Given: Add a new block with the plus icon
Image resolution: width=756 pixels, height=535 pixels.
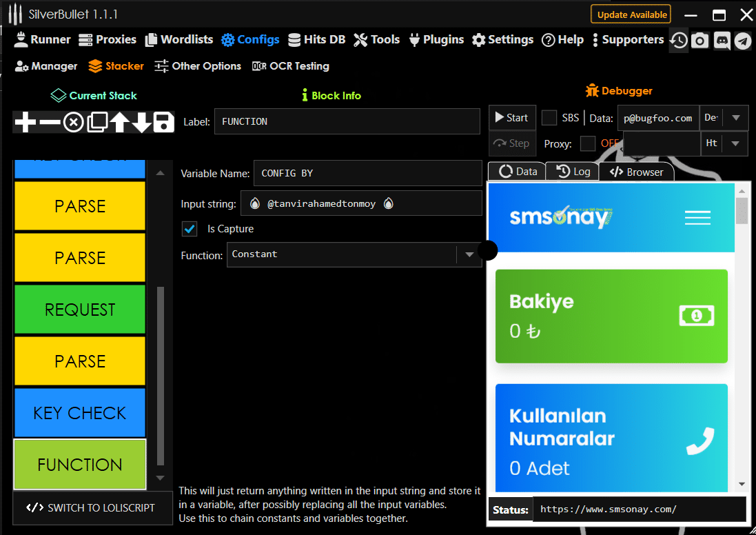Looking at the screenshot, I should [25, 122].
